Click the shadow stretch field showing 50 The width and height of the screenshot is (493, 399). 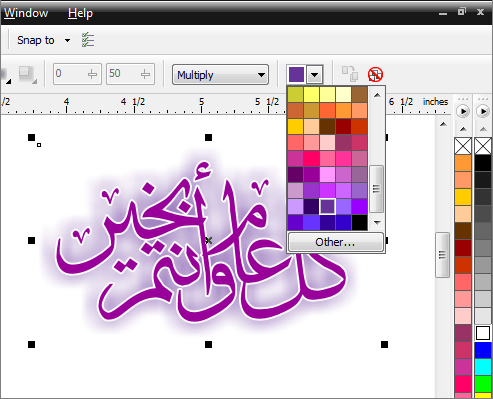pos(124,74)
